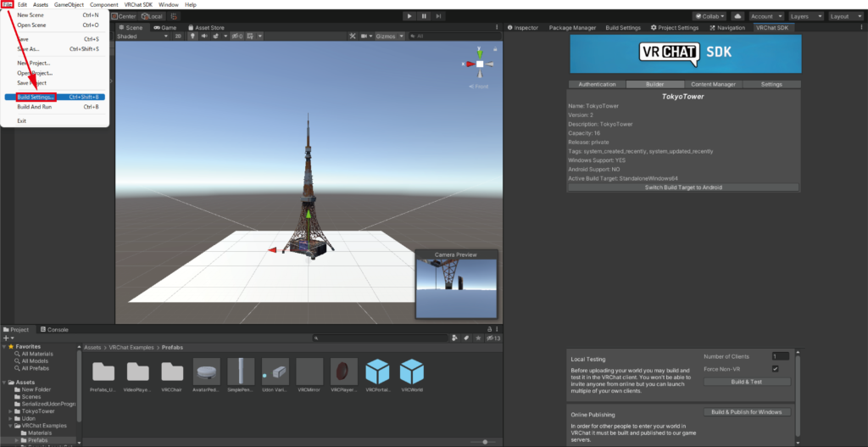The width and height of the screenshot is (868, 447).
Task: Open scene camera settings icon
Action: click(364, 36)
